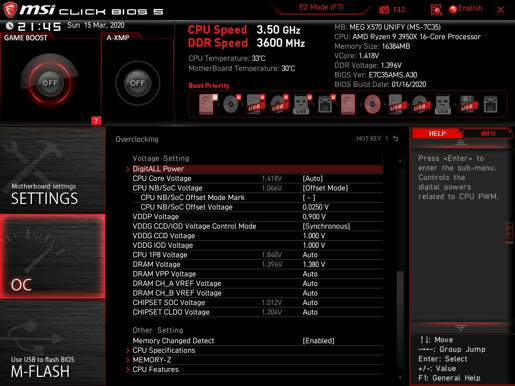Select the UEFI-badged plain optical disc boot icon
Viewport: 515px width, 386px height.
point(231,104)
